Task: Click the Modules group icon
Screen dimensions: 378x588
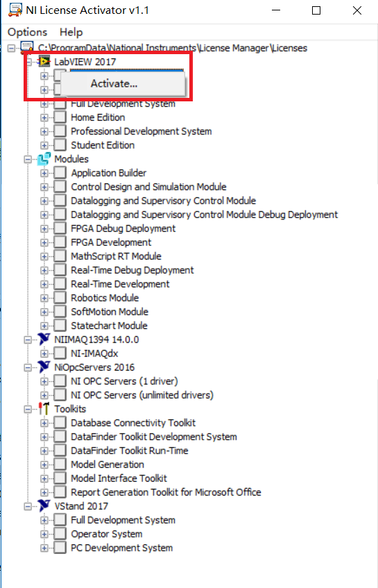Action: 44,159
